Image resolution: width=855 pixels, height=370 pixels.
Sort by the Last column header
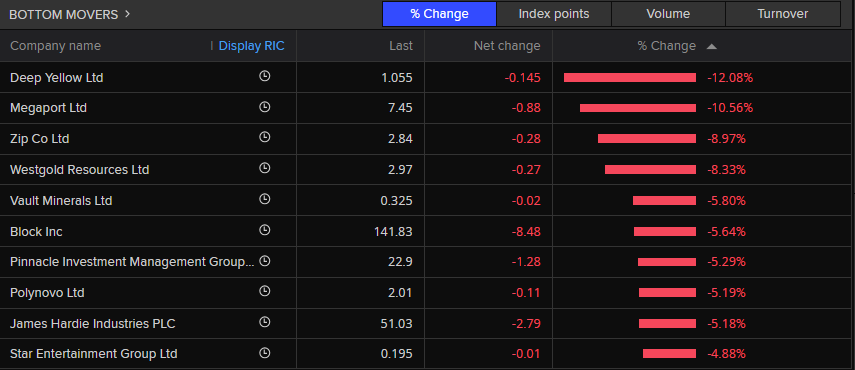point(401,46)
